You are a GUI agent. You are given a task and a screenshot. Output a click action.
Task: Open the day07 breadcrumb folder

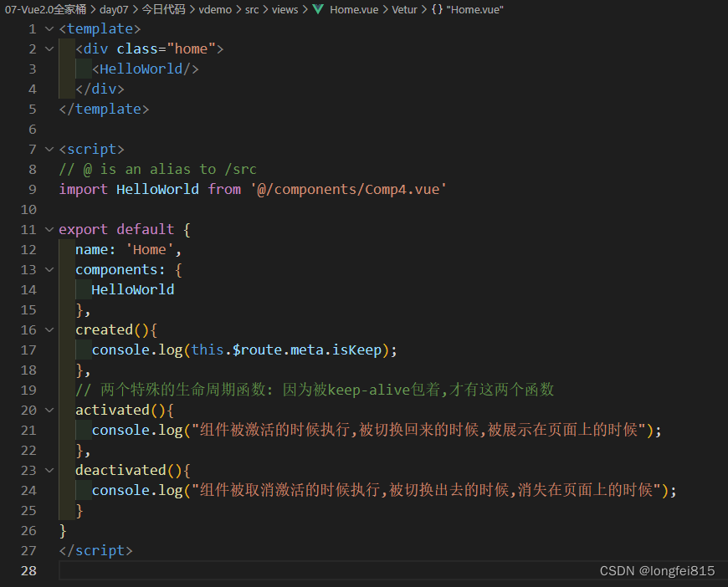pyautogui.click(x=113, y=9)
